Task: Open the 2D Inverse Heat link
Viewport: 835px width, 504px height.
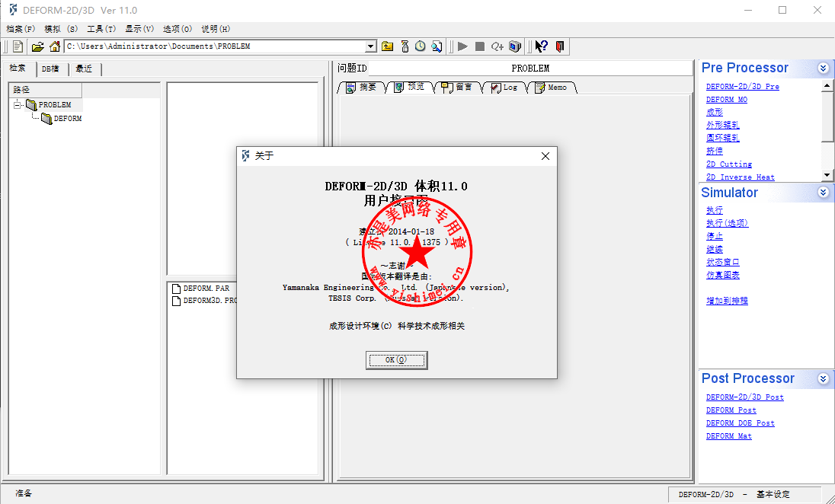Action: [741, 177]
